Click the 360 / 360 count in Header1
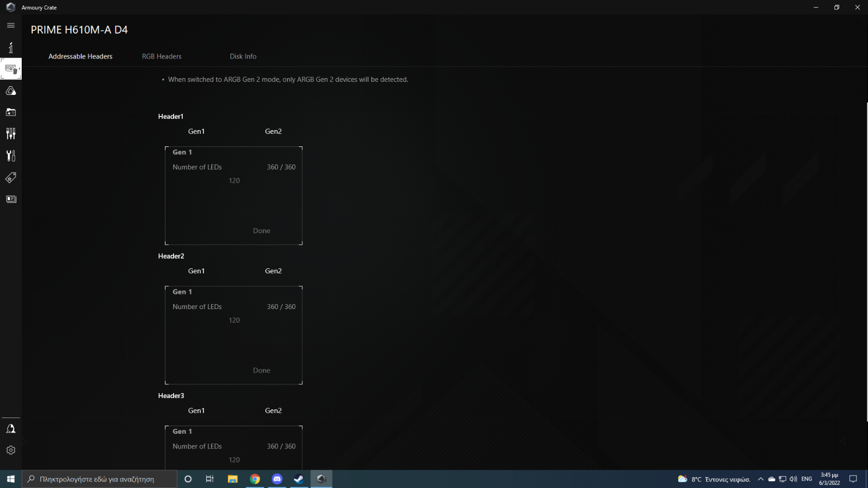 [x=281, y=167]
